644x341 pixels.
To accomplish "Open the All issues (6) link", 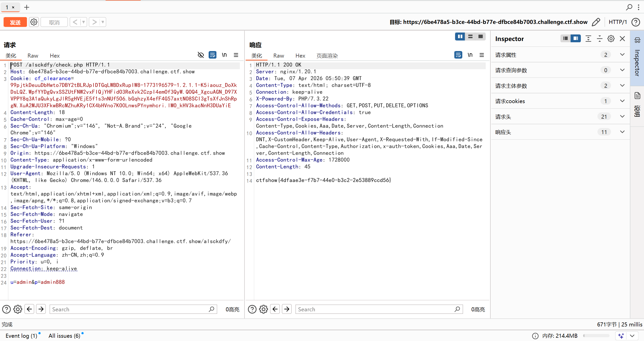I will point(64,336).
